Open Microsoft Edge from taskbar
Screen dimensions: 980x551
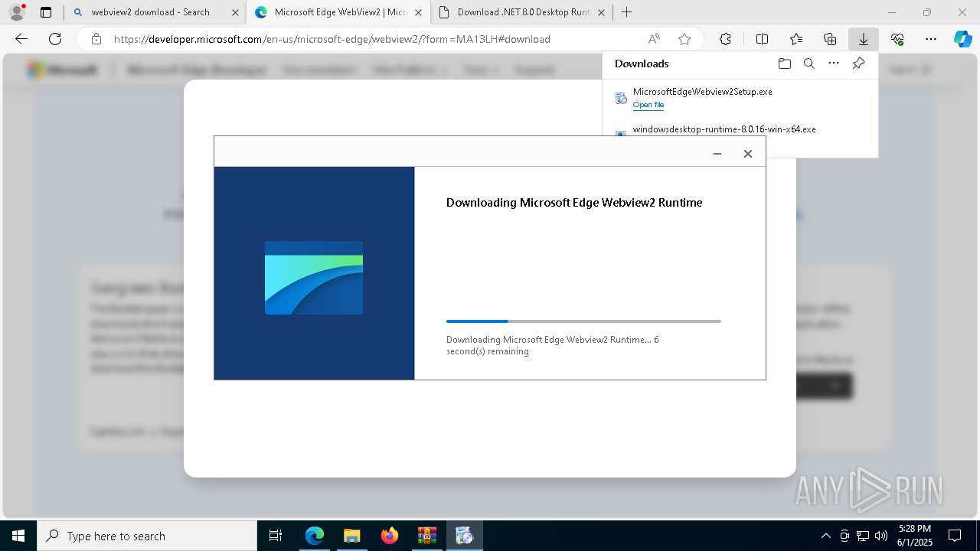point(314,536)
